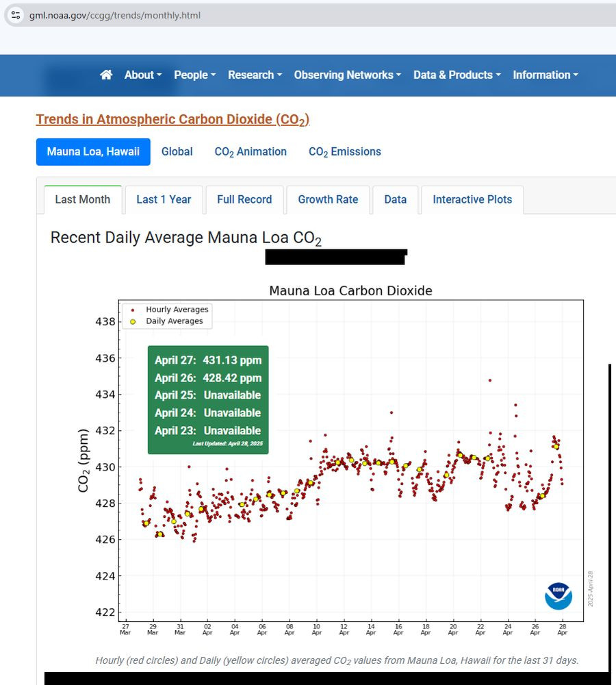Click the chart caption about hourly and daily values
The width and height of the screenshot is (616, 685).
(x=337, y=660)
